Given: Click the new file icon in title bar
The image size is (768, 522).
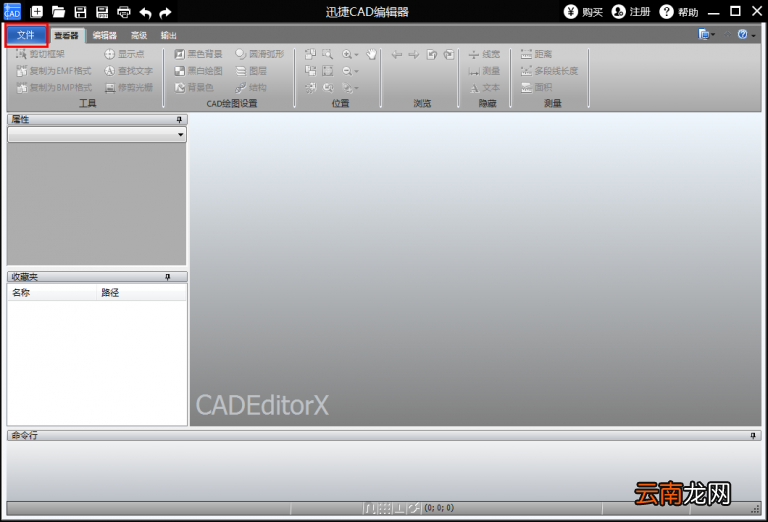Looking at the screenshot, I should tap(37, 12).
